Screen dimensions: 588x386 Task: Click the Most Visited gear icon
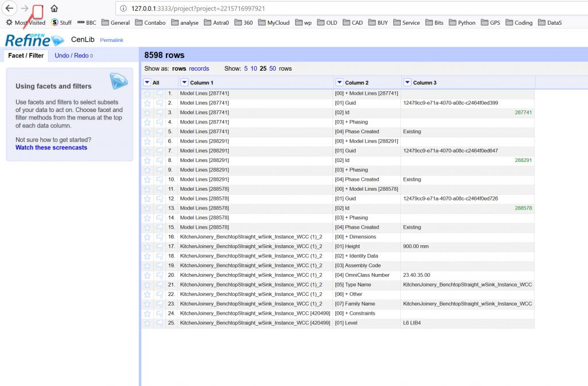(9, 23)
